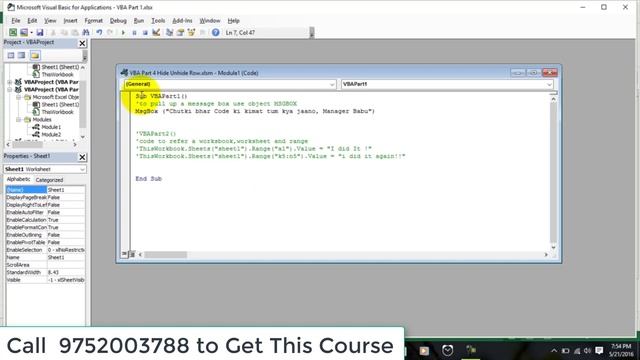Click the code window horizontal scrollbar thumb
Screen dimensions: 640x360
[165, 255]
